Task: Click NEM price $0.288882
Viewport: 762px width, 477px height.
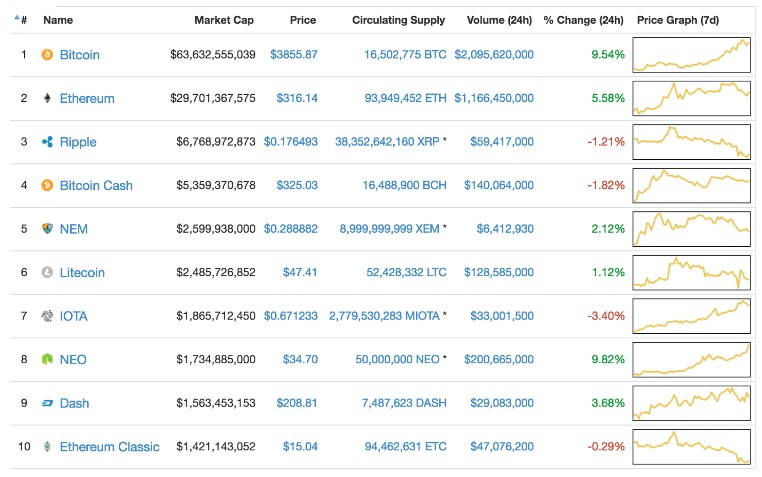Action: coord(291,228)
